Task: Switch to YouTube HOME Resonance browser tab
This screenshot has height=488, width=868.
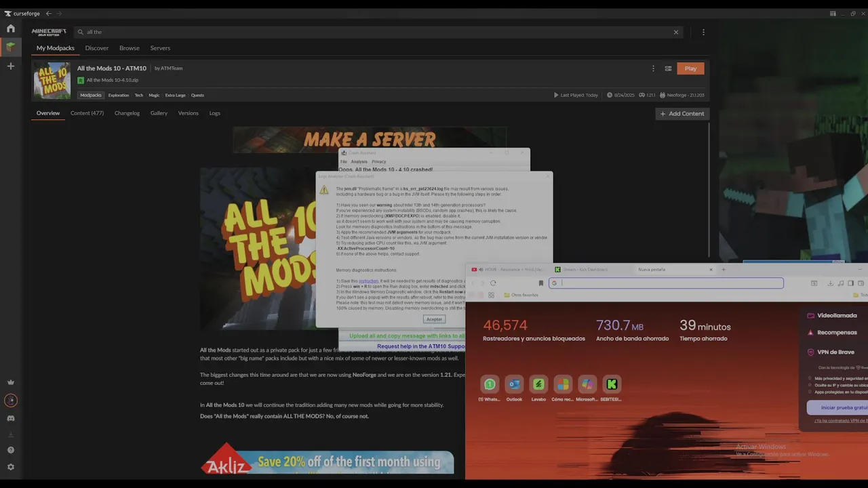Action: [508, 269]
